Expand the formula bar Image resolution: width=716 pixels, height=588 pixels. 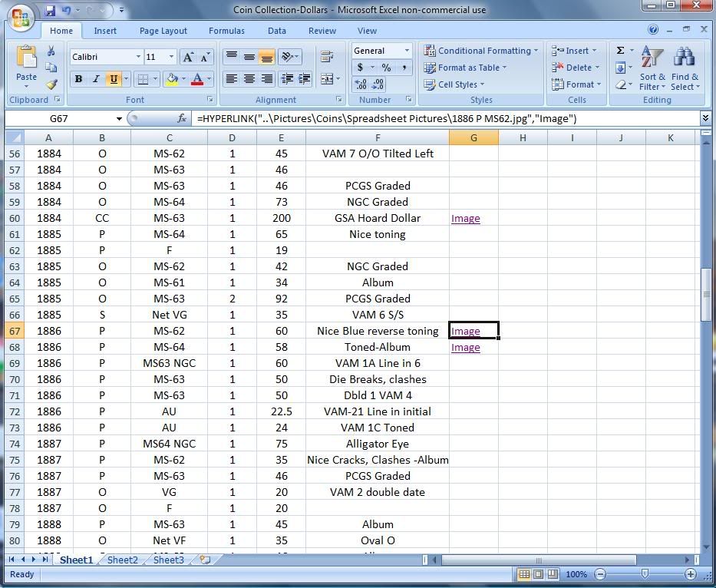click(x=706, y=119)
